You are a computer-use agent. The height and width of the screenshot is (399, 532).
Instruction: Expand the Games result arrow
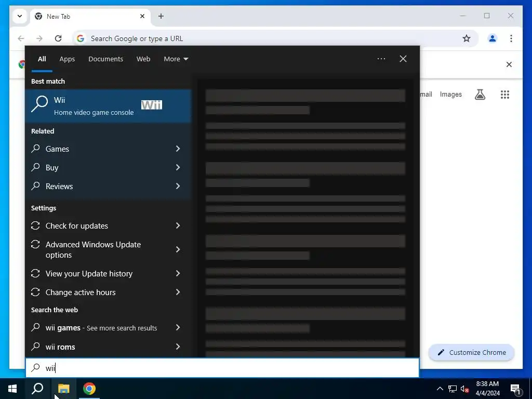coord(178,149)
